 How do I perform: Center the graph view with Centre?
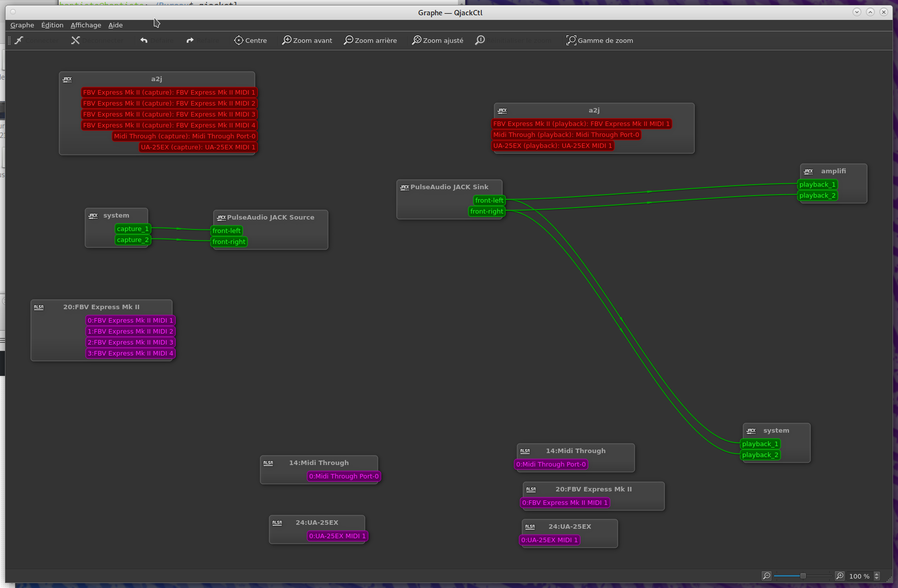coord(250,40)
